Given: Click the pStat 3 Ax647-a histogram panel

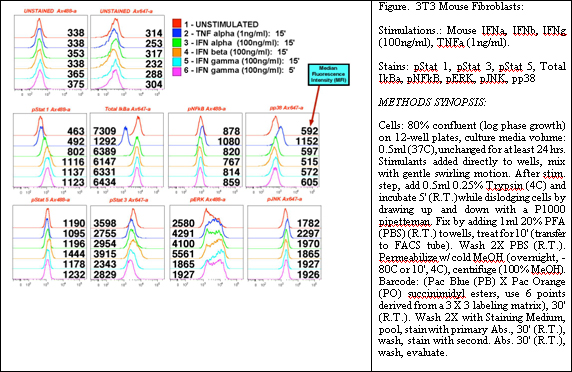Looking at the screenshot, I should (127, 243).
